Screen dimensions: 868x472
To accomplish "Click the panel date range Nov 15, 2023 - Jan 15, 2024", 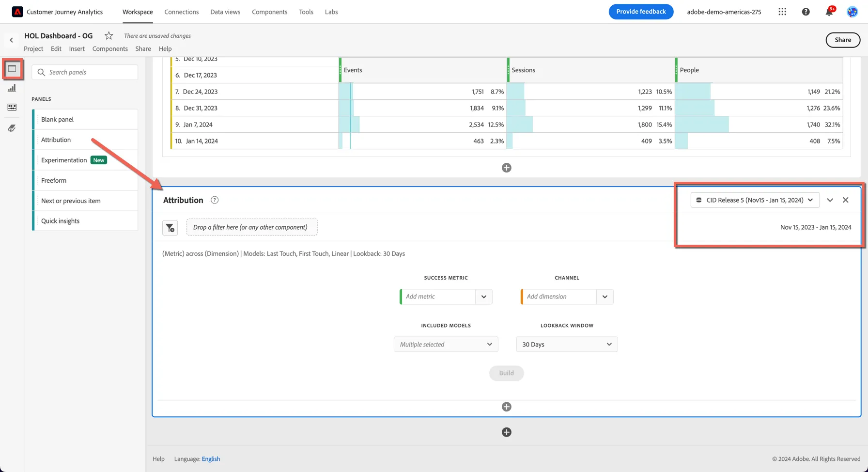I will pyautogui.click(x=816, y=227).
